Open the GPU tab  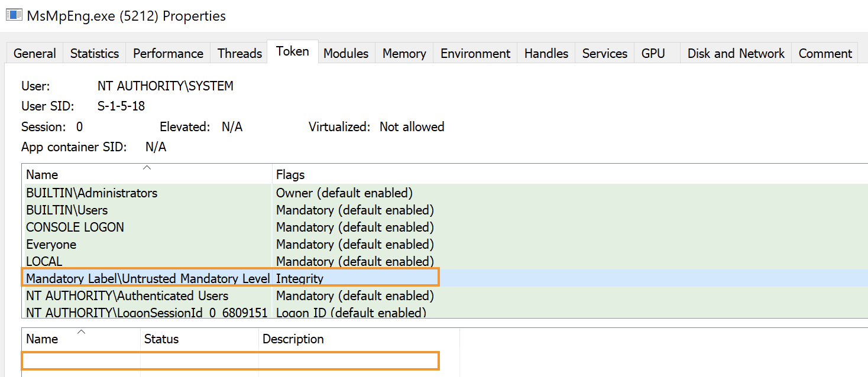point(653,53)
